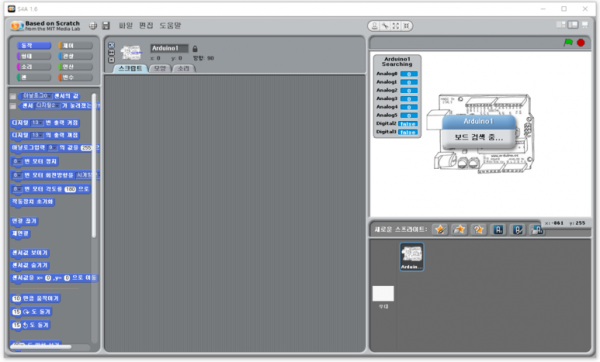Click the save project floppy icon
Viewport: 600px width, 362px height.
106,26
